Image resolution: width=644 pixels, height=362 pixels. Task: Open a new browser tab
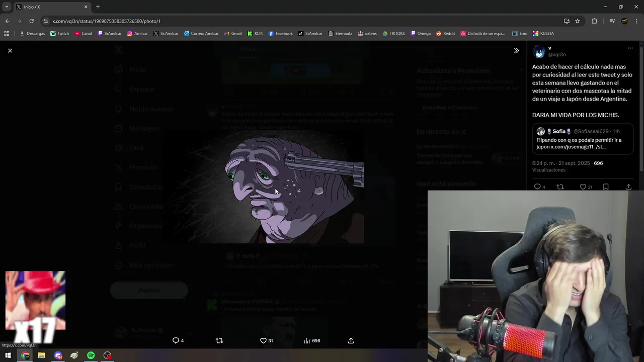click(98, 7)
